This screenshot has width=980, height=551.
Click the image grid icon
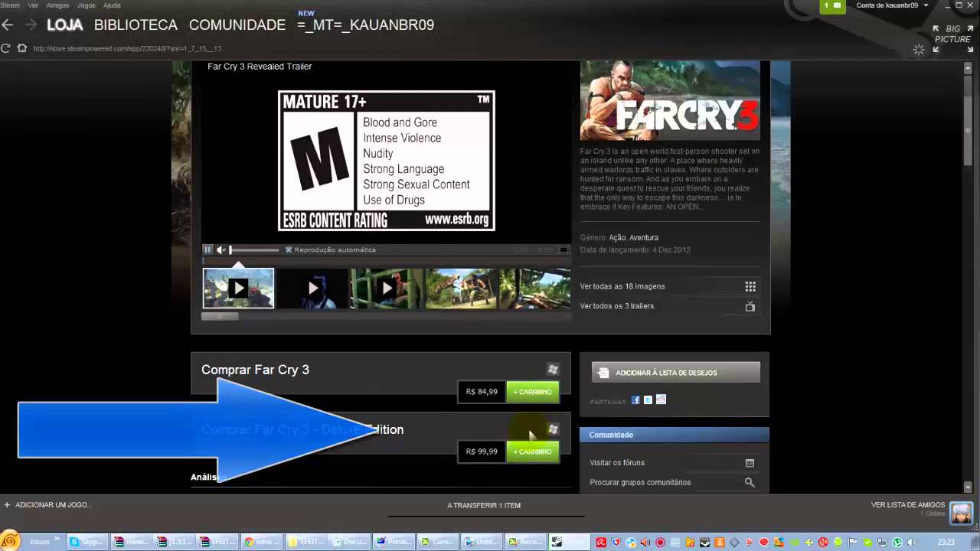(x=750, y=286)
